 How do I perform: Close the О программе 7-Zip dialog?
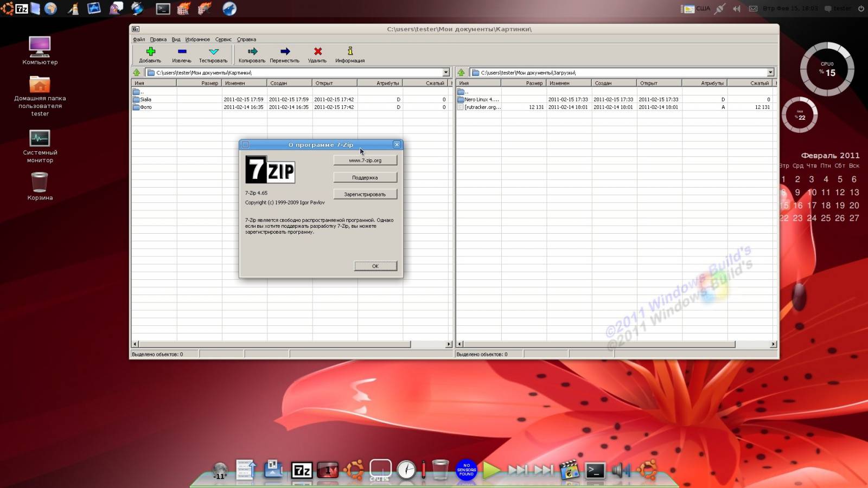pyautogui.click(x=397, y=145)
